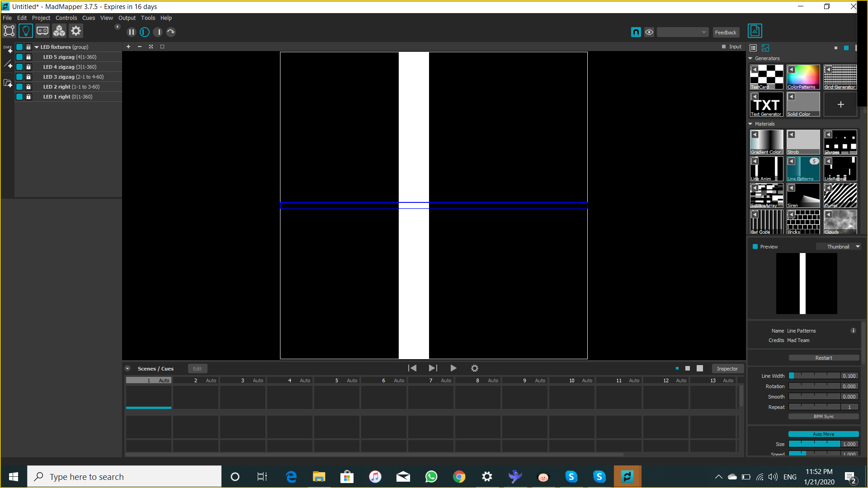Select the Strobe material
The image size is (868, 488).
coord(804,142)
